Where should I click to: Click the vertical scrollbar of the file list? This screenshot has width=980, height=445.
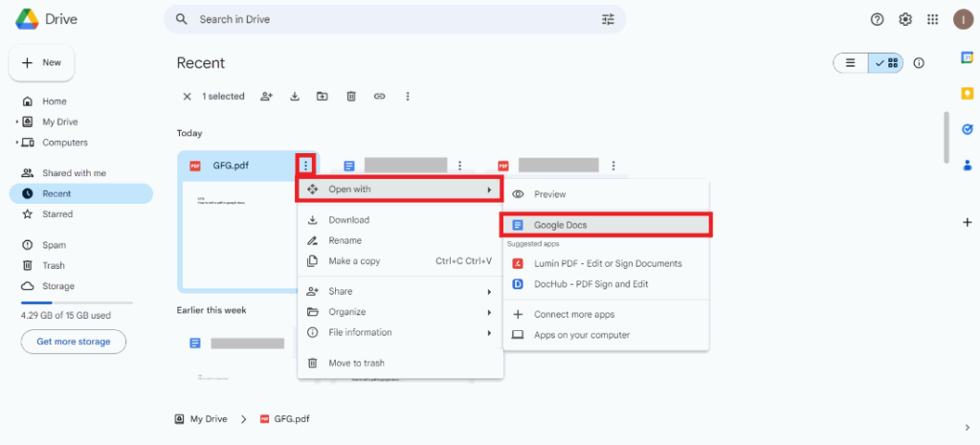point(947,138)
